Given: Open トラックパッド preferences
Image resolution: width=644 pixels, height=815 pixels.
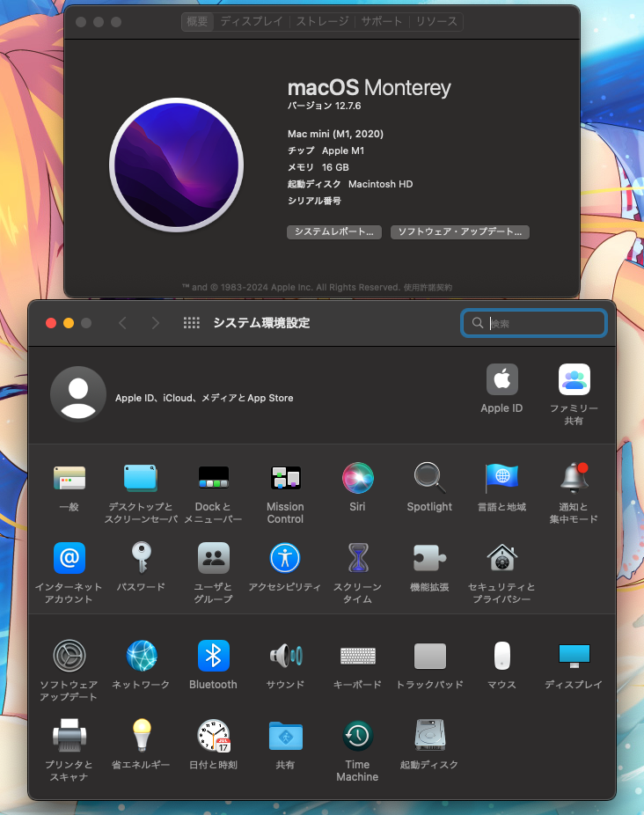Looking at the screenshot, I should click(x=430, y=656).
